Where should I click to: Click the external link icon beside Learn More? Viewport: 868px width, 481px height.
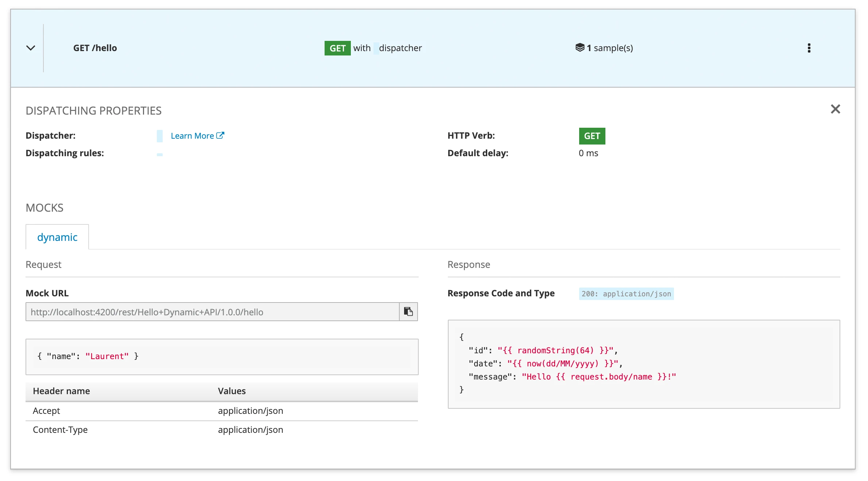pyautogui.click(x=220, y=135)
